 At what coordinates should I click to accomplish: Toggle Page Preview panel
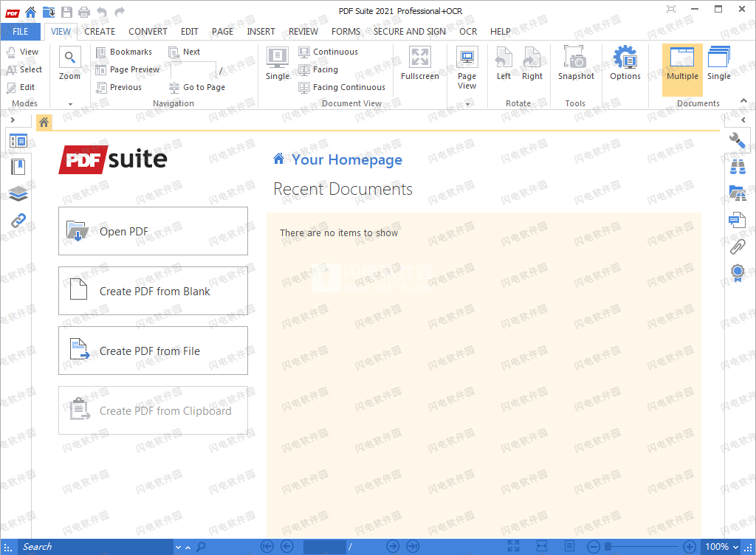[x=127, y=69]
